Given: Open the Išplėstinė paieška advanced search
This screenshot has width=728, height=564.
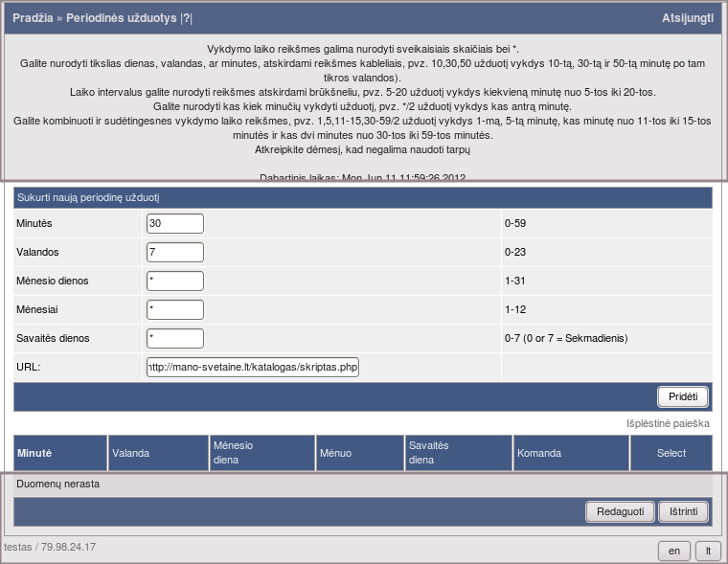Looking at the screenshot, I should (x=669, y=422).
